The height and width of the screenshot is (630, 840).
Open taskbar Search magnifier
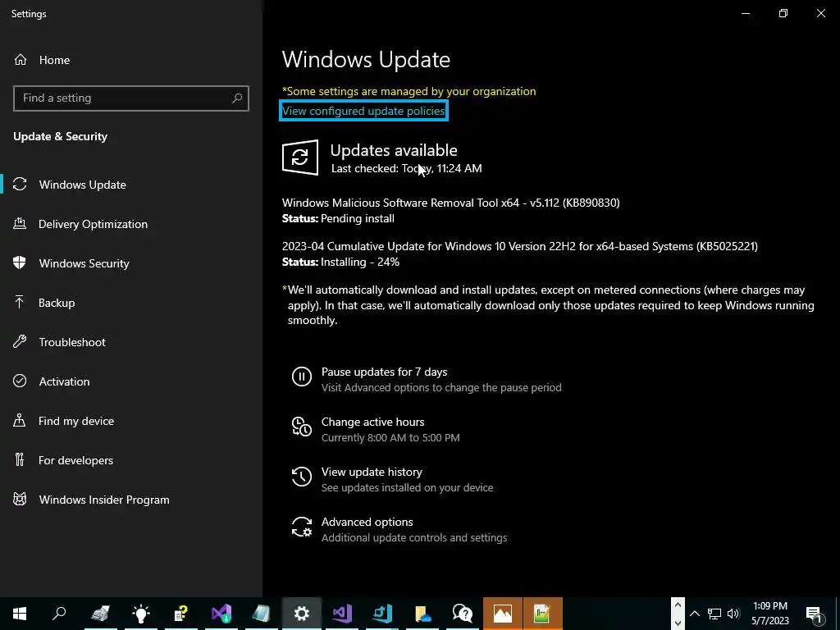pos(59,614)
